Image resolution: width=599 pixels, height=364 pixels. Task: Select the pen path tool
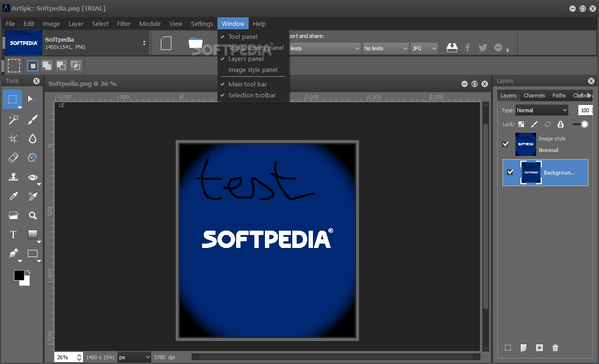[x=13, y=254]
